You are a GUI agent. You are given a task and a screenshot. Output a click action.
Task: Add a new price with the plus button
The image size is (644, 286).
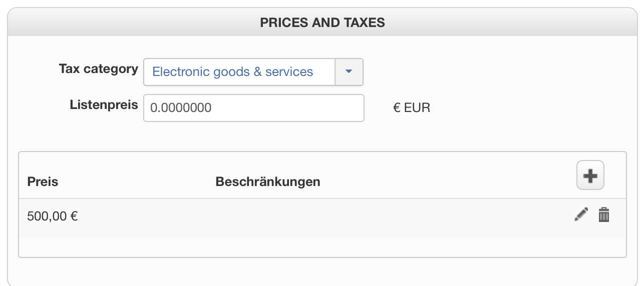pos(590,175)
